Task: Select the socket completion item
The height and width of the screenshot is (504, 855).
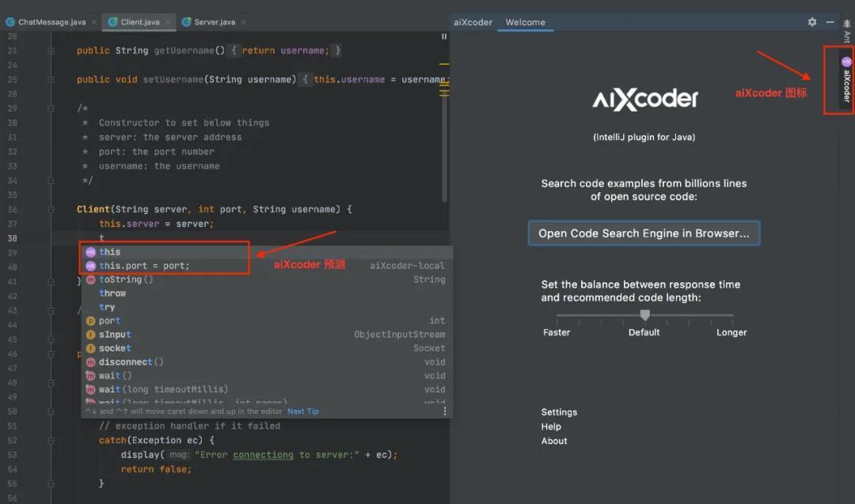Action: pyautogui.click(x=267, y=347)
